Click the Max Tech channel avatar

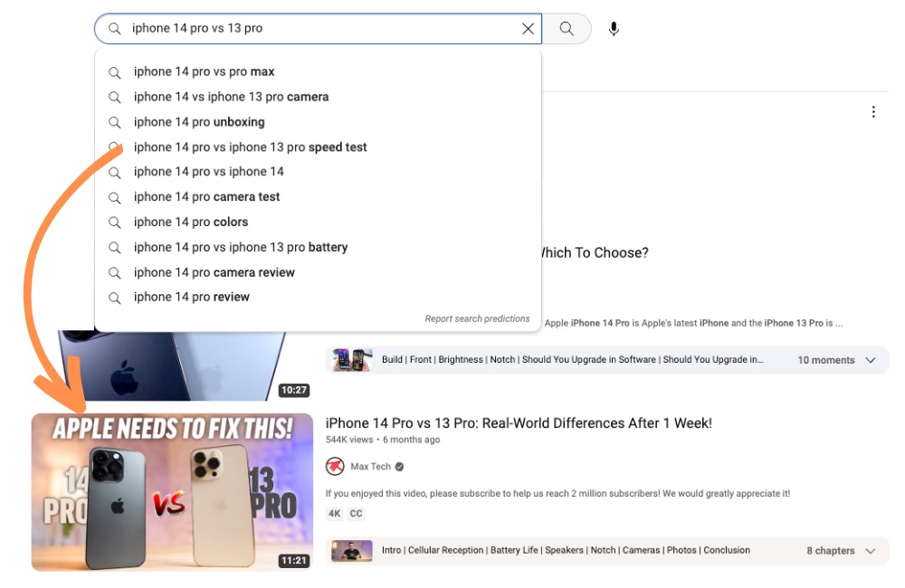pyautogui.click(x=335, y=466)
